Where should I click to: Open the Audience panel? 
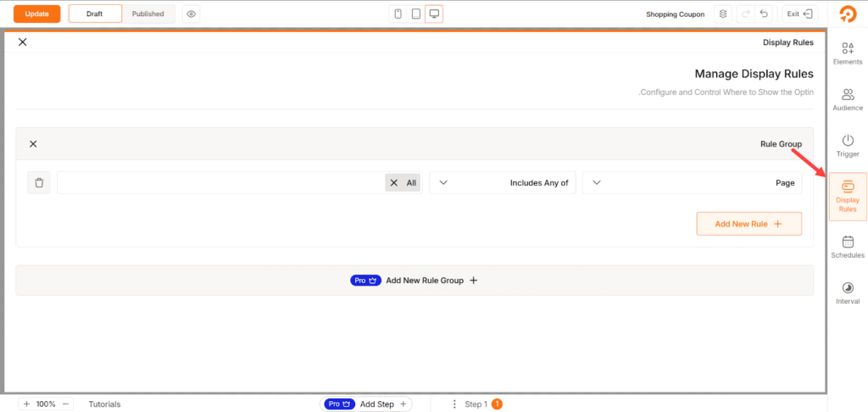coord(848,100)
